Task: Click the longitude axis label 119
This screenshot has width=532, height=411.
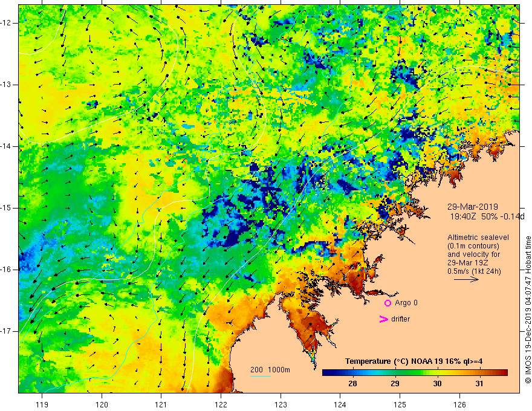Action: tap(42, 404)
